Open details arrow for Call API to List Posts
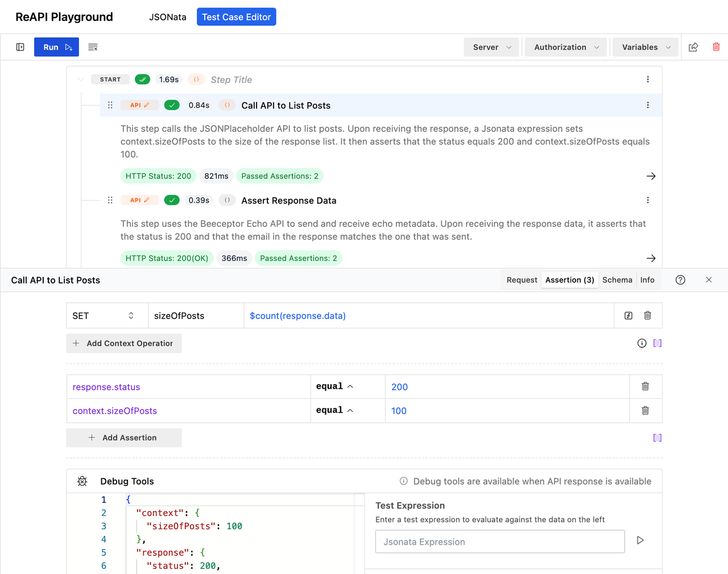The height and width of the screenshot is (574, 728). [651, 176]
